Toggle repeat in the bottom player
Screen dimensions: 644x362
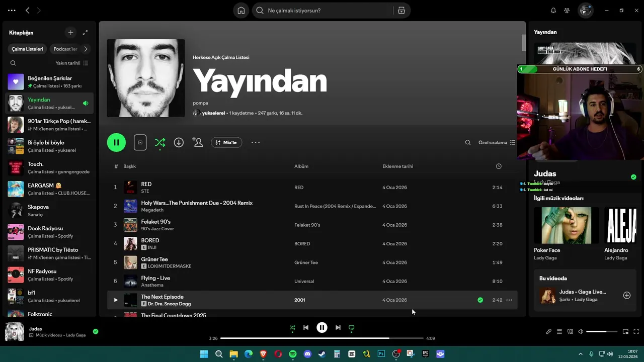pos(352,328)
